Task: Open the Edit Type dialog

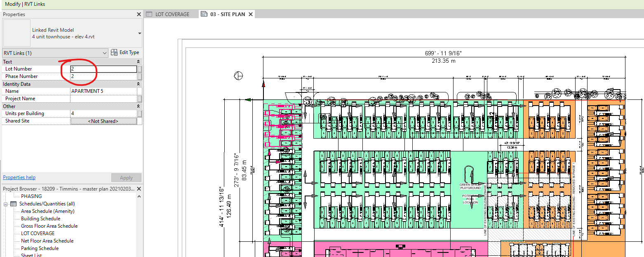Action: [125, 52]
